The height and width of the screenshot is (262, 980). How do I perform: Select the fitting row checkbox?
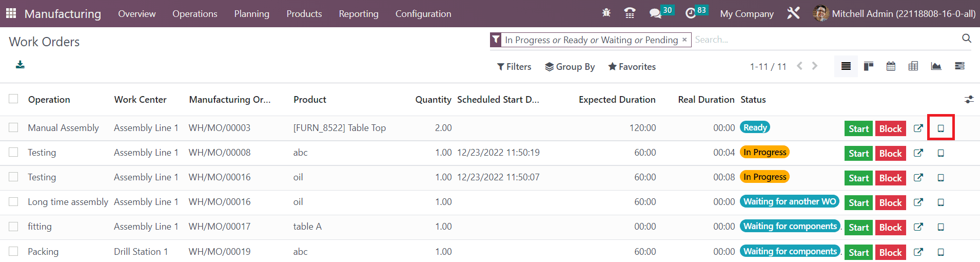[13, 227]
